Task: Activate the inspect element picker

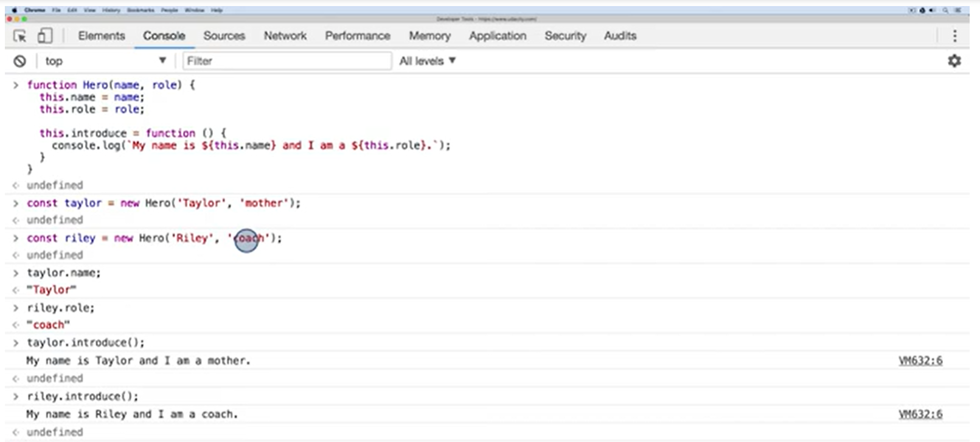Action: pos(19,36)
